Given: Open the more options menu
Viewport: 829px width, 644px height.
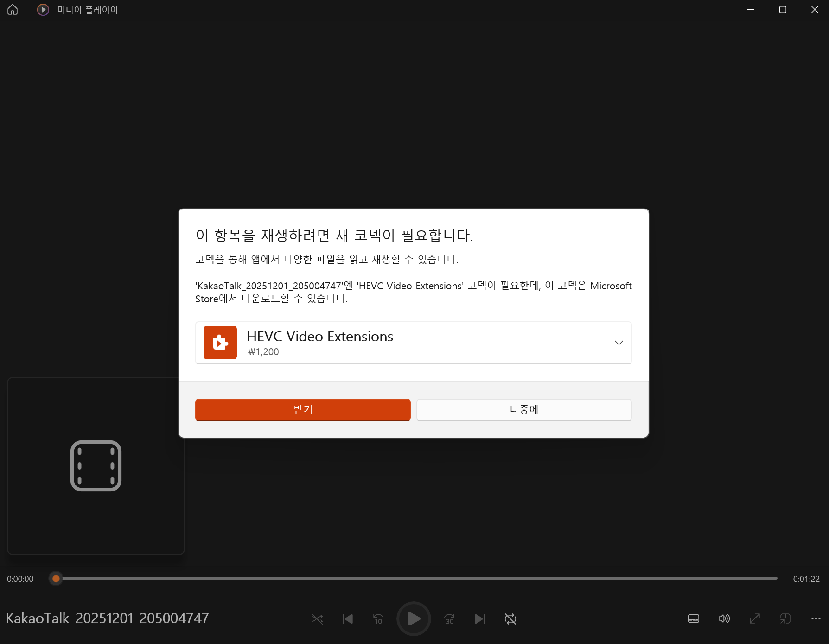Looking at the screenshot, I should click(816, 618).
